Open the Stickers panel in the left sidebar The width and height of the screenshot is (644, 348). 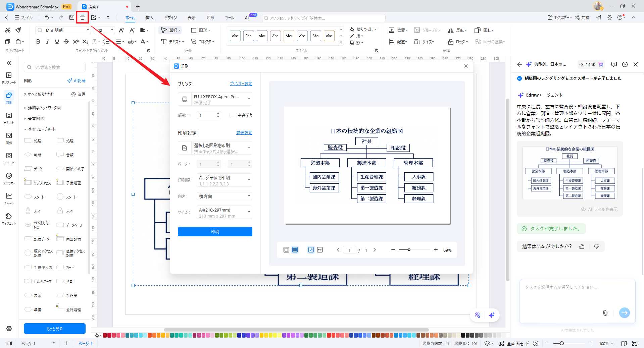[9, 178]
